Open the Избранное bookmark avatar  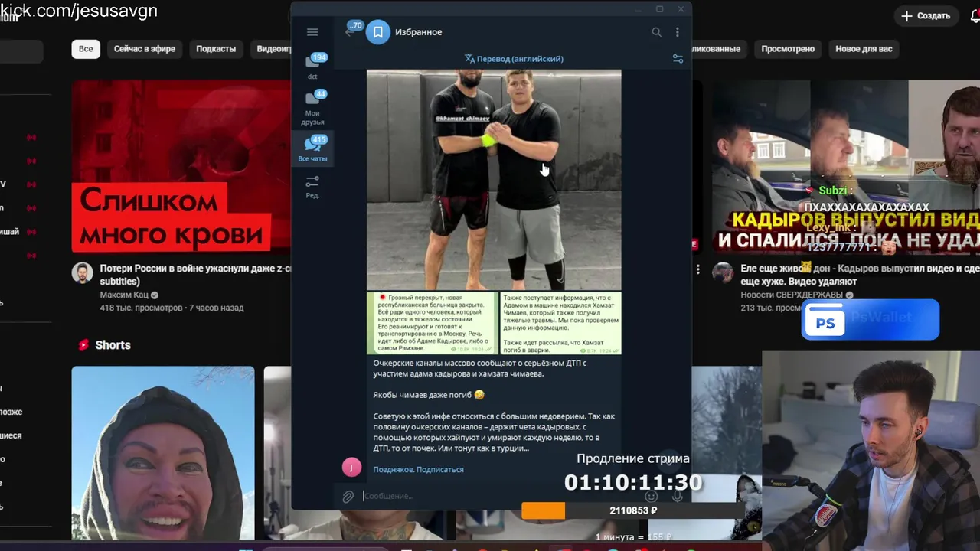coord(378,32)
